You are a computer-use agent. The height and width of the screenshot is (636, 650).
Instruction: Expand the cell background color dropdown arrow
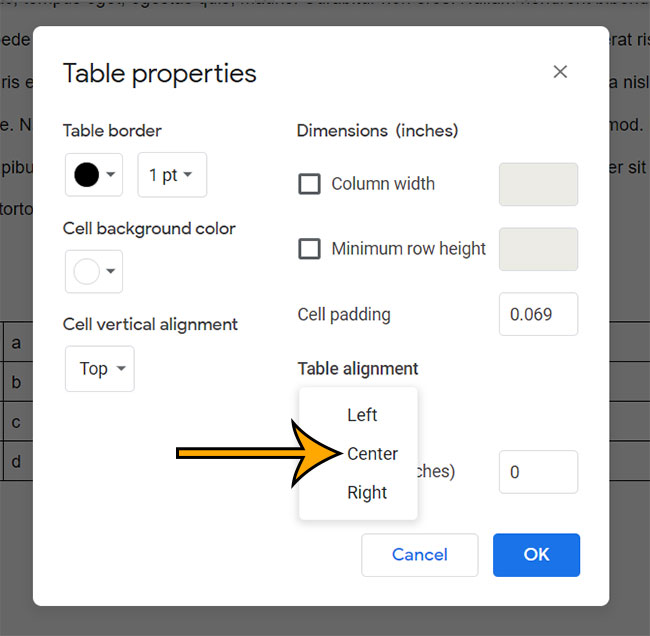click(111, 271)
